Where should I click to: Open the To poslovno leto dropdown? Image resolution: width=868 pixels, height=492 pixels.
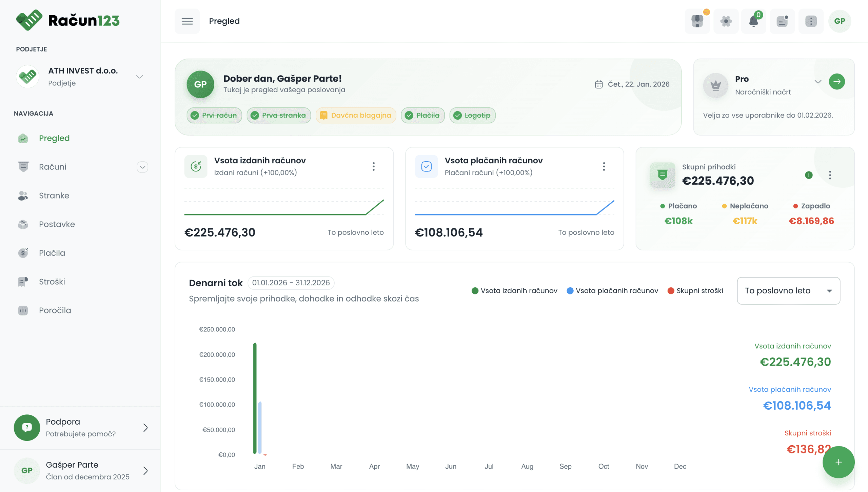tap(788, 291)
